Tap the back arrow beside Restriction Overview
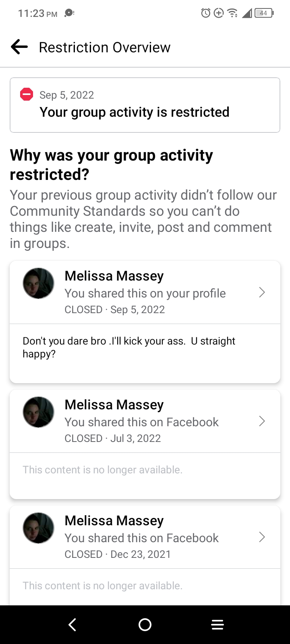Viewport: 290px width, 644px height. pyautogui.click(x=19, y=47)
